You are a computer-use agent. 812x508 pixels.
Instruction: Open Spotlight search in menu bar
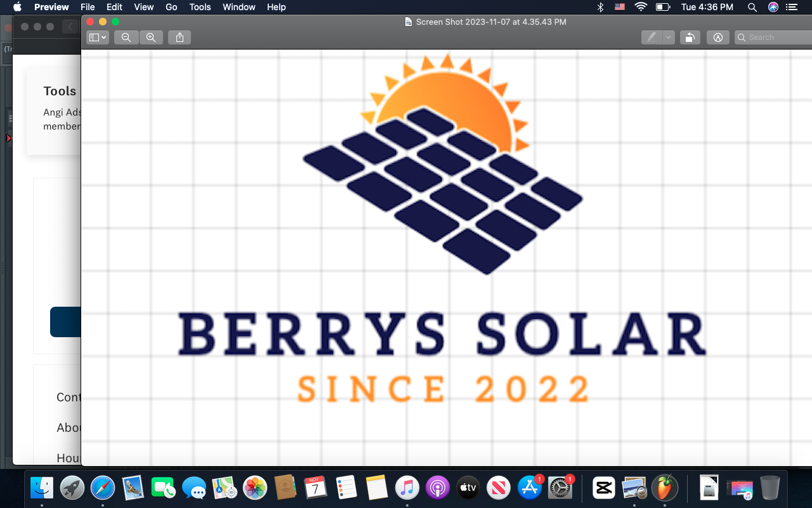tap(752, 7)
